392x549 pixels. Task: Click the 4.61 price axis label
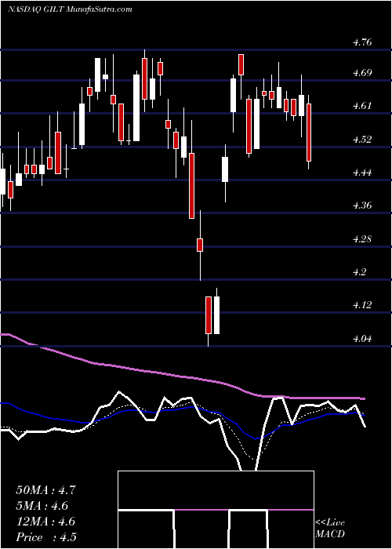[x=362, y=106]
